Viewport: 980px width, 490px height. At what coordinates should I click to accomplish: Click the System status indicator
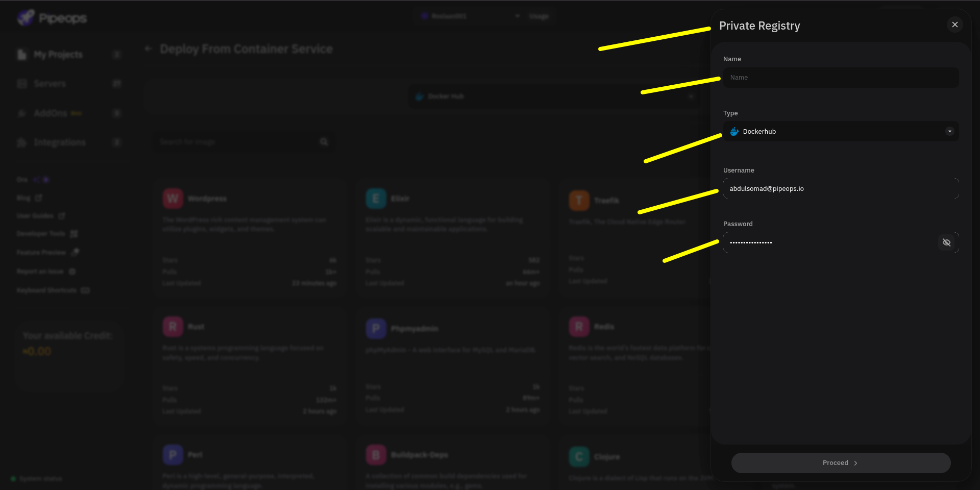37,479
